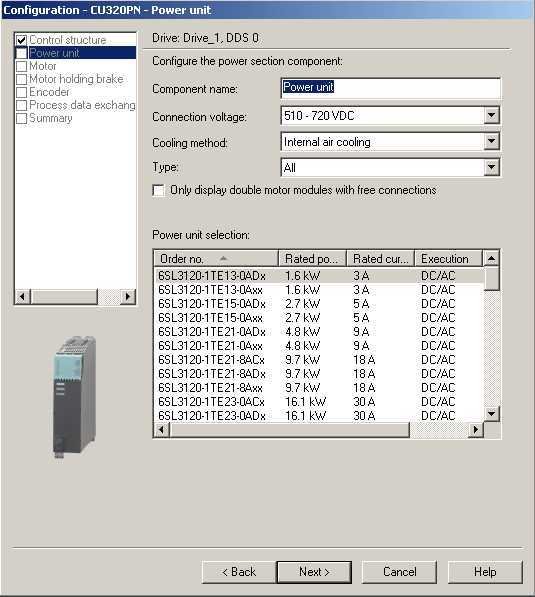Open the Cooling method dropdown

491,142
